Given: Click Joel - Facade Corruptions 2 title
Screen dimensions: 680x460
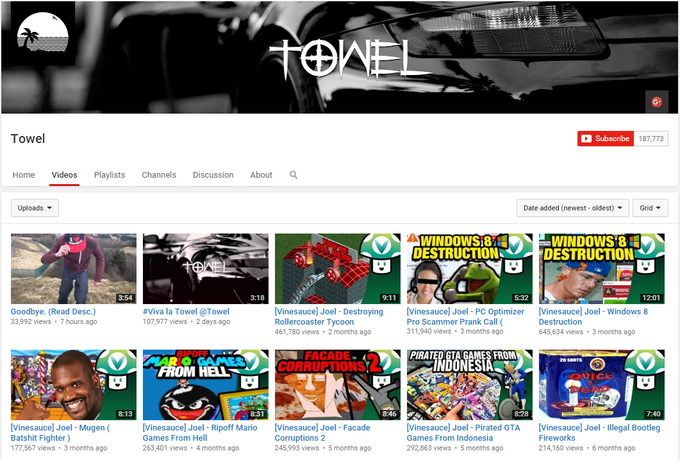Looking at the screenshot, I should point(322,433).
